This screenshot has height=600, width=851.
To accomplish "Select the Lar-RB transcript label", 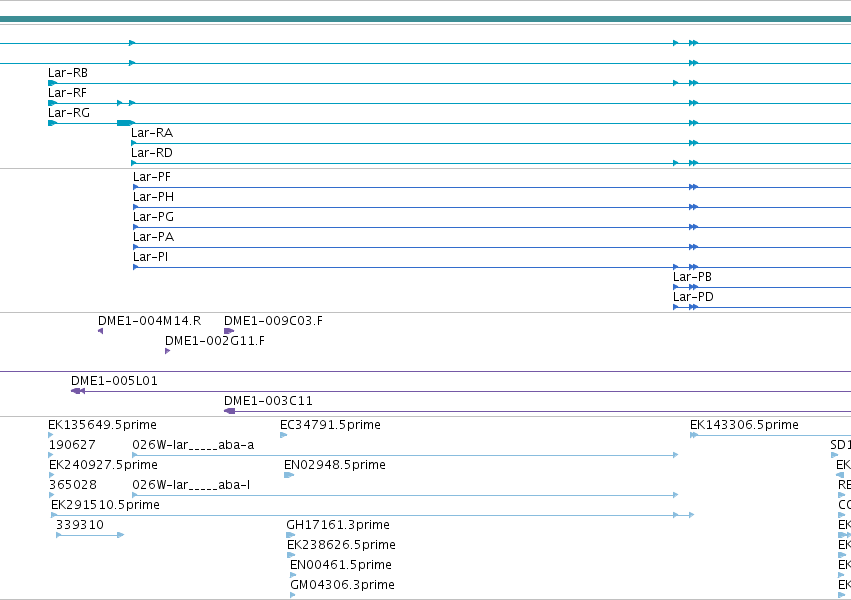I will [68, 73].
